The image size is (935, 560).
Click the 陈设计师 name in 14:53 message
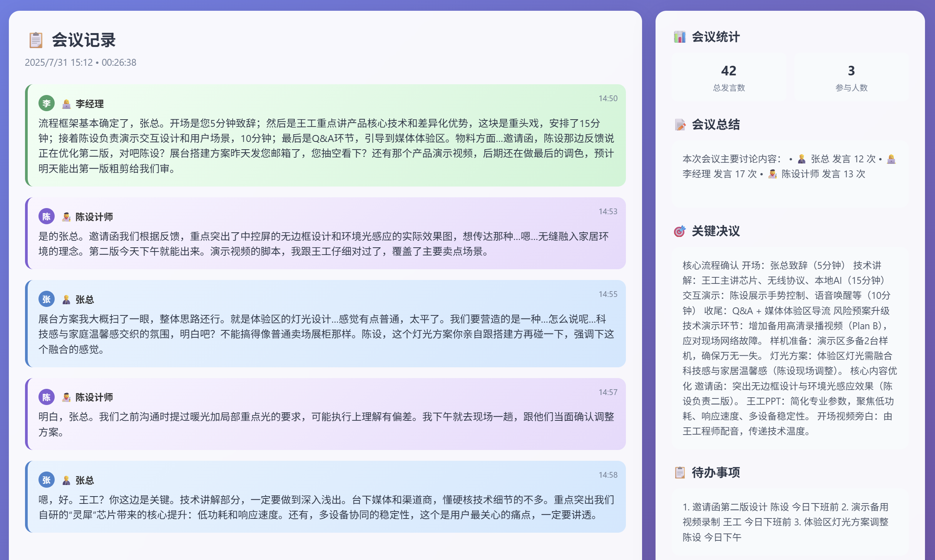[94, 217]
